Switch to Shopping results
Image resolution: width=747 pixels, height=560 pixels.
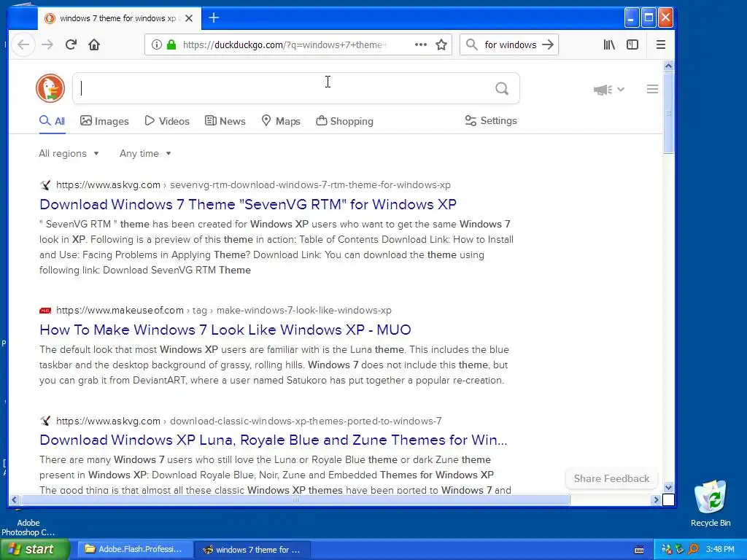(344, 121)
